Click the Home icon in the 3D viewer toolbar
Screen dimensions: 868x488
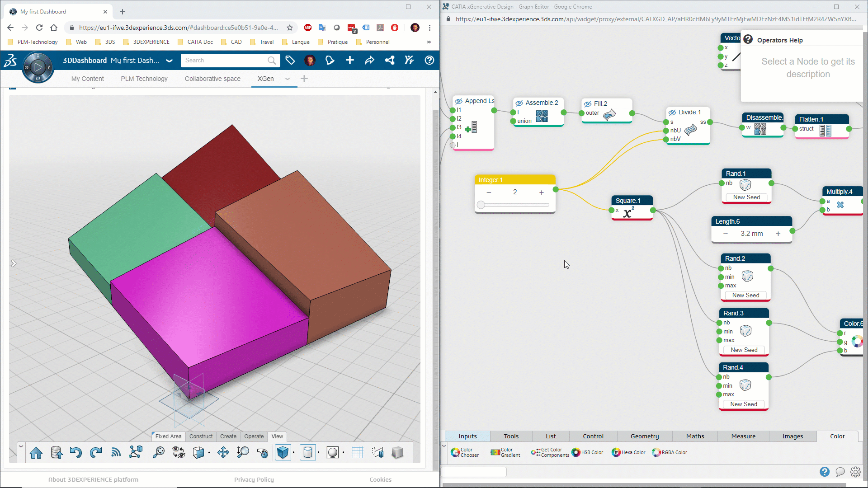pyautogui.click(x=36, y=452)
